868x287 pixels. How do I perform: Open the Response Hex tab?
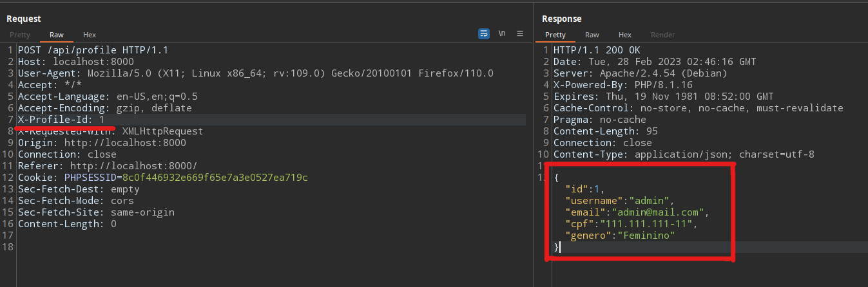624,35
